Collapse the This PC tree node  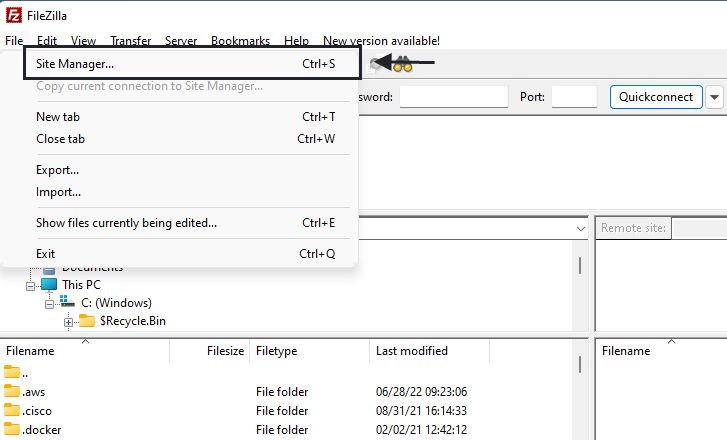click(31, 286)
